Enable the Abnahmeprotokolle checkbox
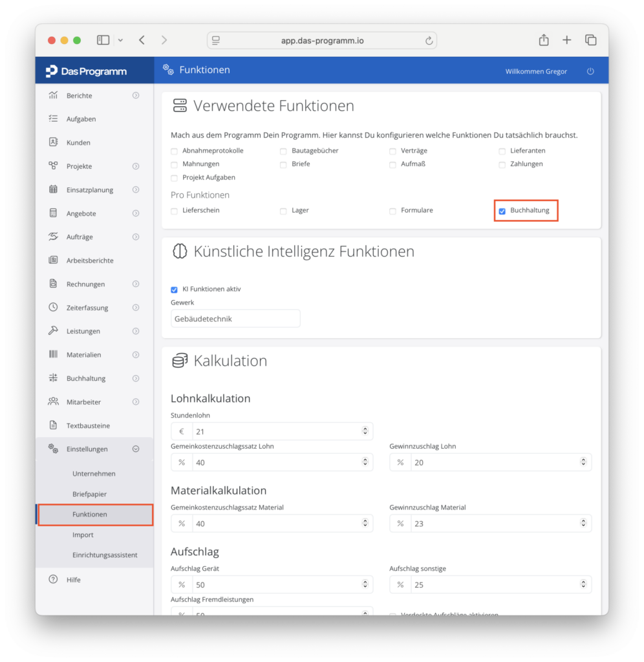Viewport: 644px width, 662px height. (x=174, y=151)
